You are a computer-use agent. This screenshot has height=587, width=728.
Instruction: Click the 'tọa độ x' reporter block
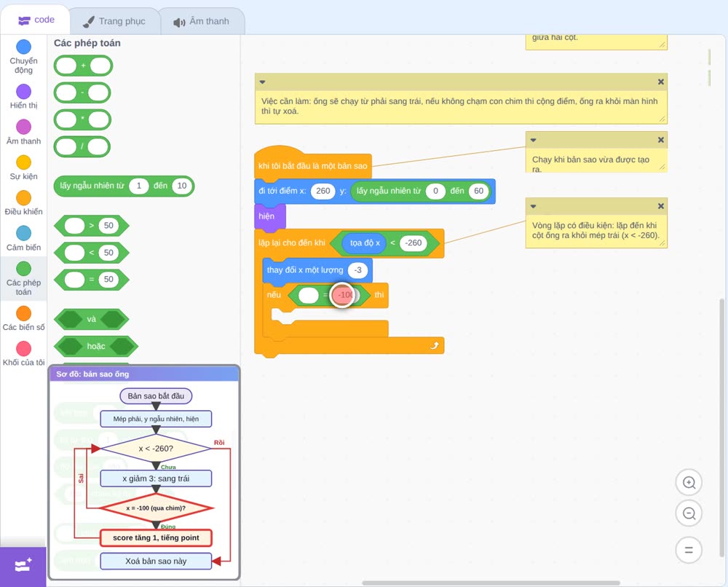coord(365,243)
